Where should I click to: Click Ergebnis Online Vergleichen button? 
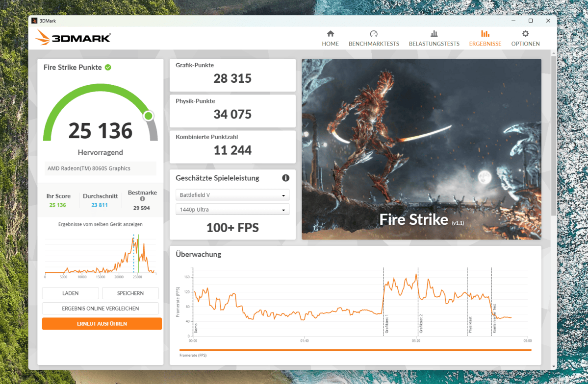coord(101,308)
